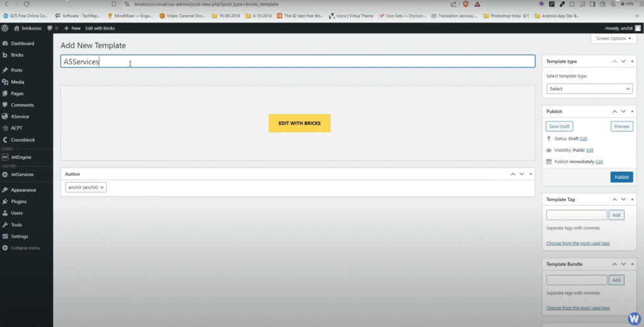Click the template title input field

point(297,62)
